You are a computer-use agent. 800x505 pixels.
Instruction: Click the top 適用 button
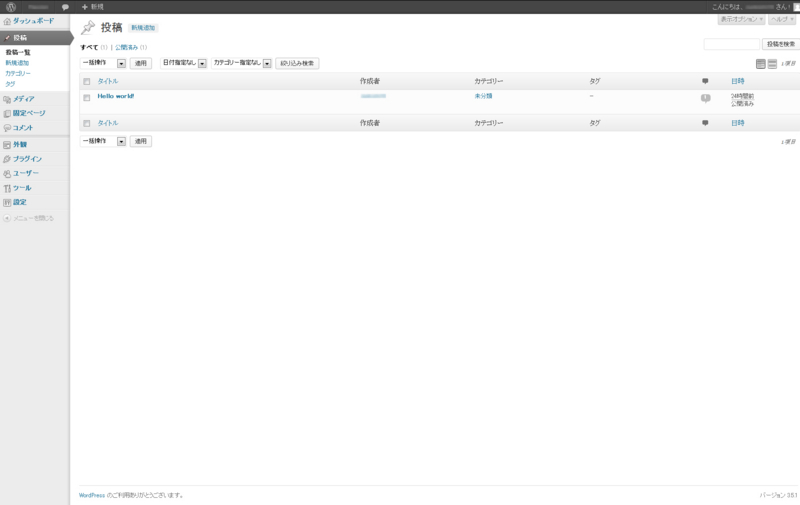140,63
